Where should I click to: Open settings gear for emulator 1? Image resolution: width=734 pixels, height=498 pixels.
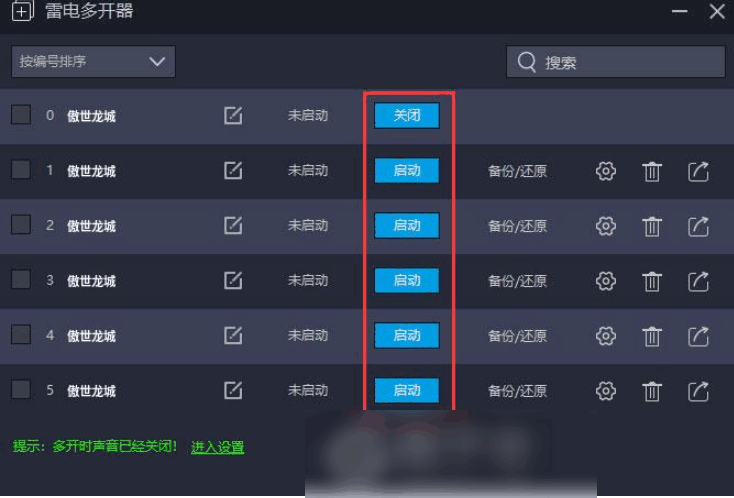(605, 171)
